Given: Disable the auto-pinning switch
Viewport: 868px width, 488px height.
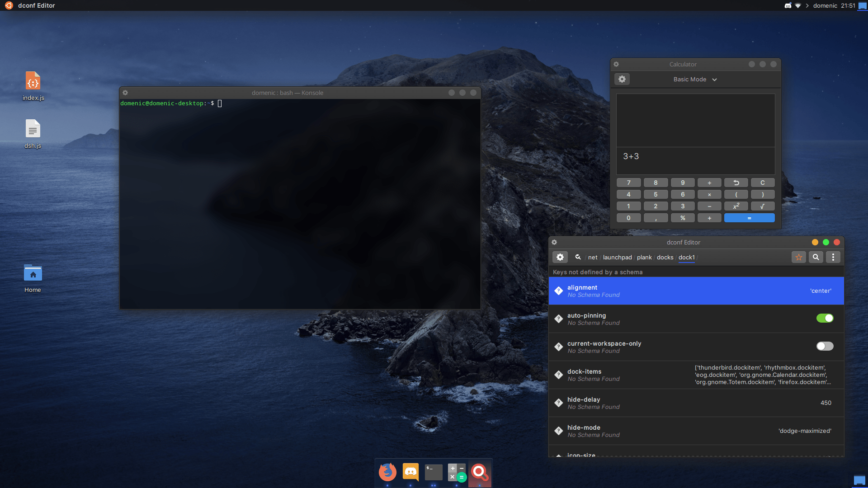Looking at the screenshot, I should coord(825,318).
